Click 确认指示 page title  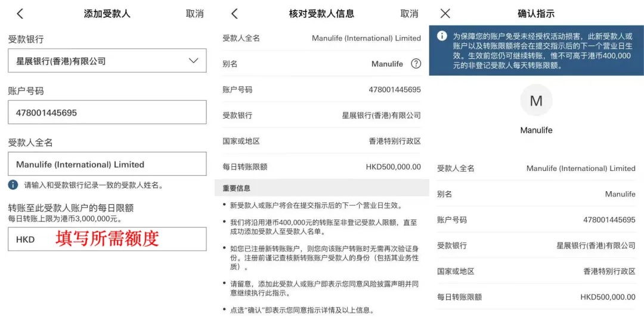pyautogui.click(x=536, y=14)
